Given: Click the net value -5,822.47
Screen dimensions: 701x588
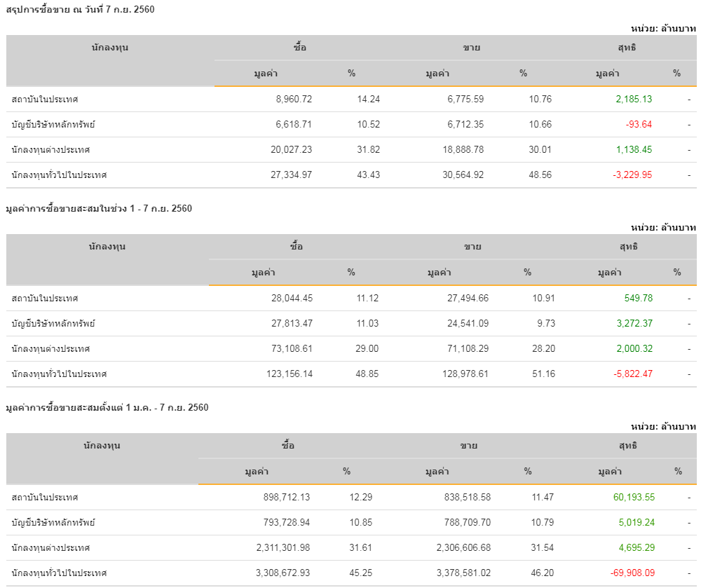Looking at the screenshot, I should (x=632, y=374).
